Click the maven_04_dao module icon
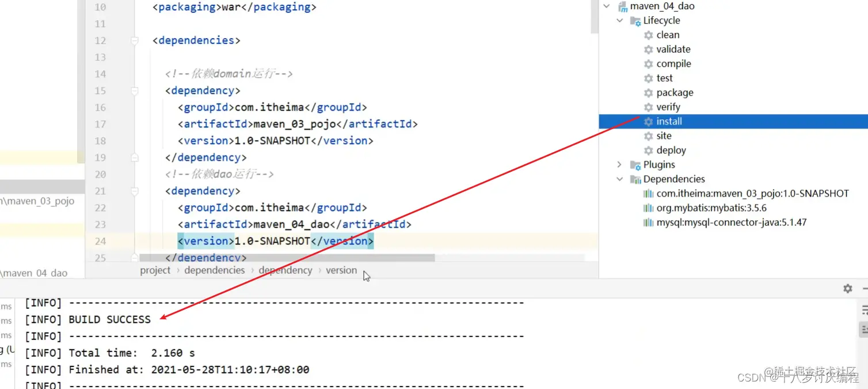The image size is (868, 389). [622, 6]
